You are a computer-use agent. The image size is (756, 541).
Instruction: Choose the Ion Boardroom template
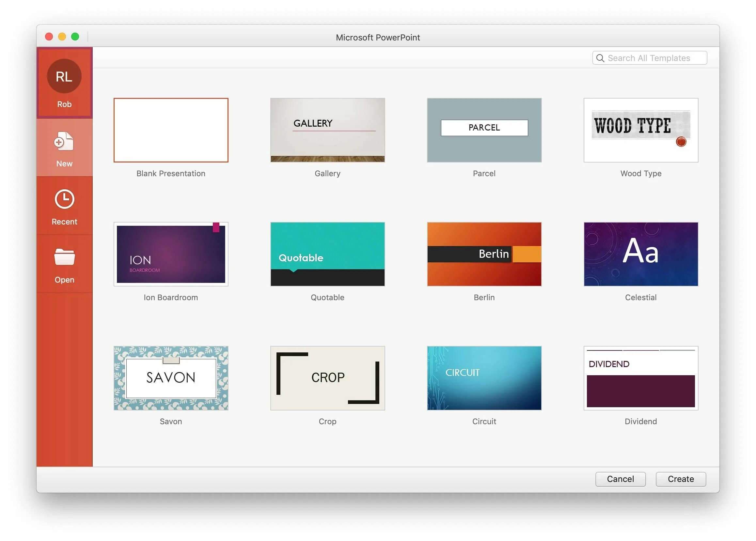tap(171, 254)
